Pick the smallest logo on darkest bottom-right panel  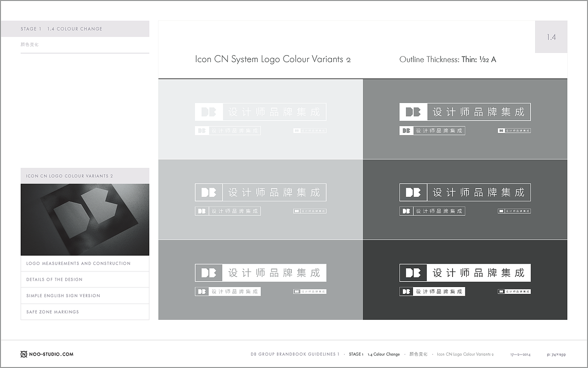coord(514,292)
